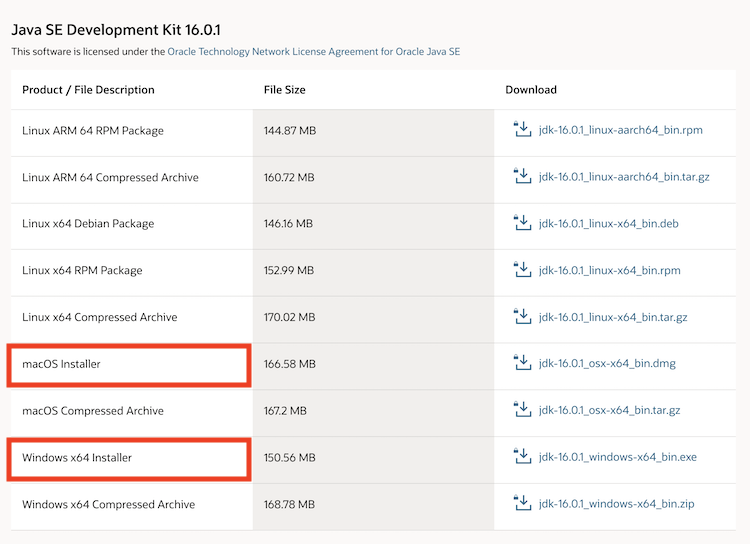Screen dimensions: 750x544
Task: Click the '160.72 MB' file size cell
Action: coord(373,179)
